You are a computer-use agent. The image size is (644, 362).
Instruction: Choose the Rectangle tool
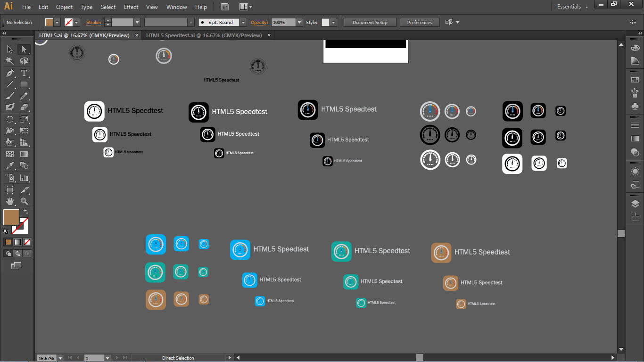24,85
